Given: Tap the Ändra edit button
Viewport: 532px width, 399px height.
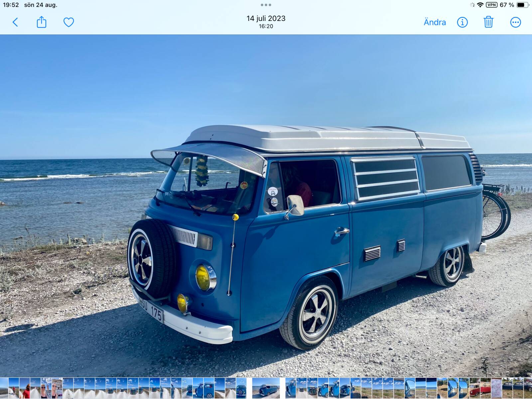Looking at the screenshot, I should coord(435,22).
